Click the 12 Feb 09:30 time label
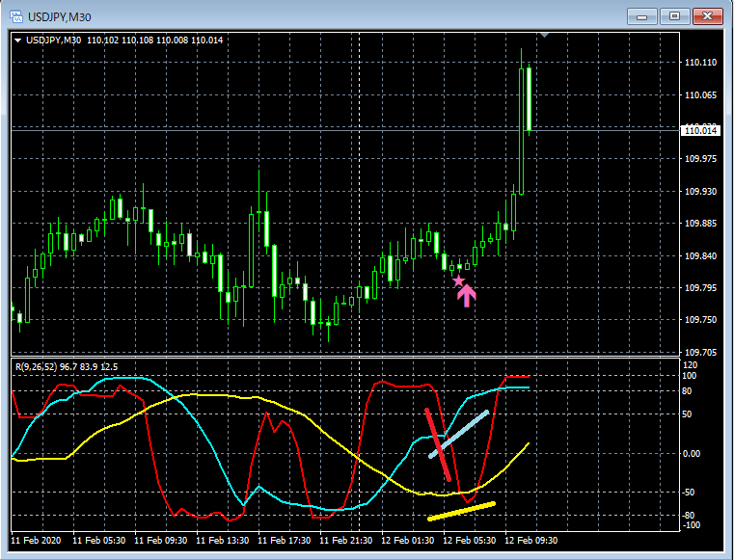The height and width of the screenshot is (560, 734). 531,541
